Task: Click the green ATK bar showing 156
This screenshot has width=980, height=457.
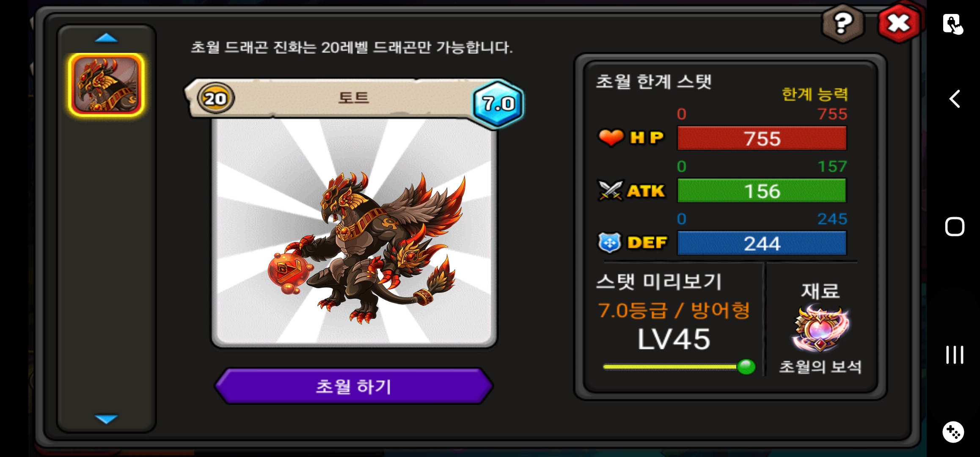Action: (x=762, y=190)
